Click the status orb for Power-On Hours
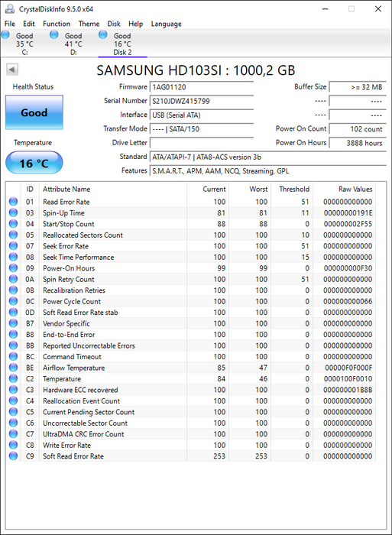Image resolution: width=392 pixels, height=535 pixels. coord(13,268)
